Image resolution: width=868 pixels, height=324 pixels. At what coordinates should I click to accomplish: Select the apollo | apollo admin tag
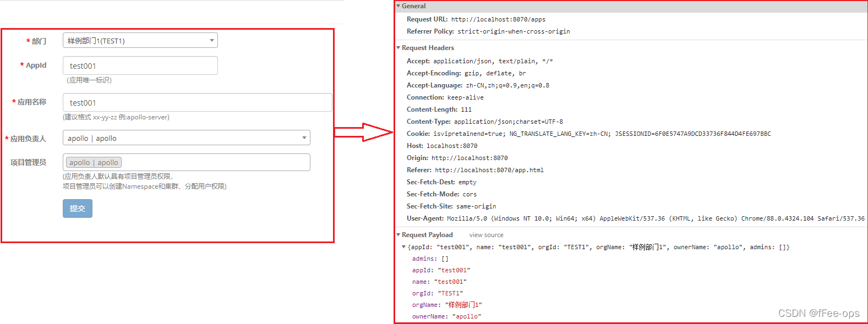(94, 162)
